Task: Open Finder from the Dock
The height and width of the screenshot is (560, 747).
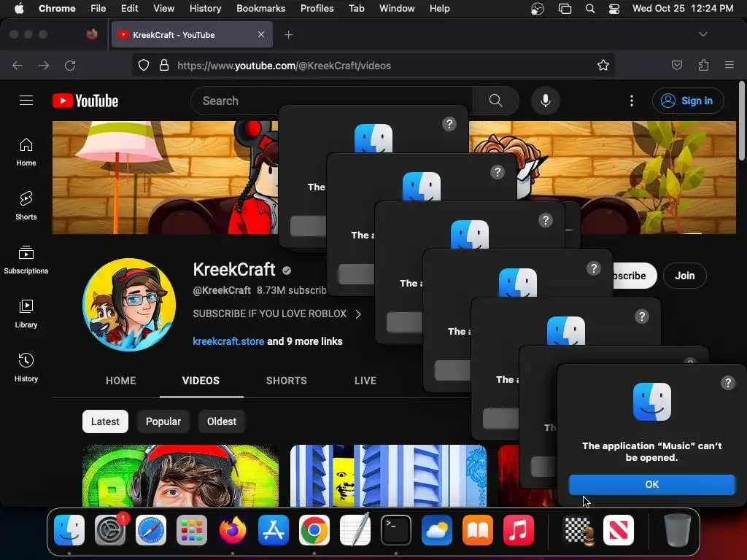Action: coord(69,530)
